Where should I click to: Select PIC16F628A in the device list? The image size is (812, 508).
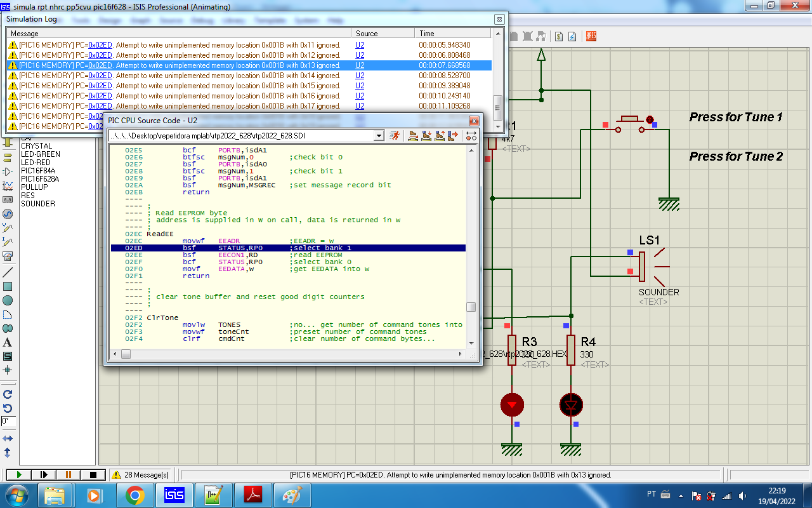40,179
